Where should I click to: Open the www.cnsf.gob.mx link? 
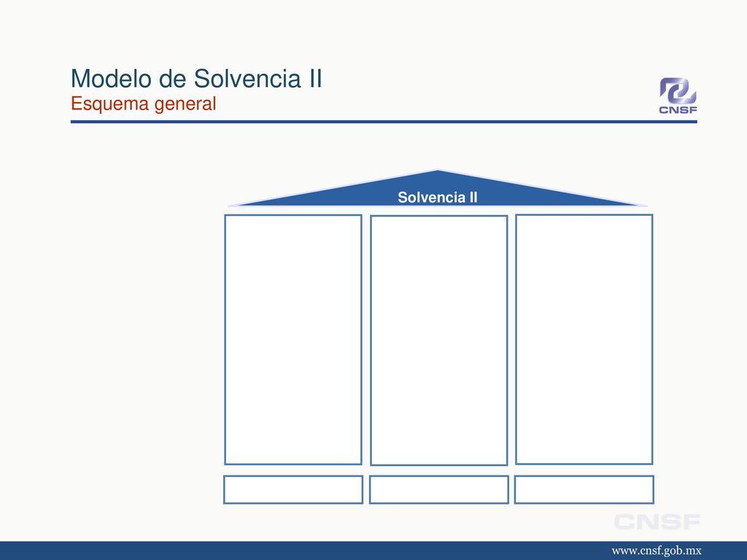657,551
